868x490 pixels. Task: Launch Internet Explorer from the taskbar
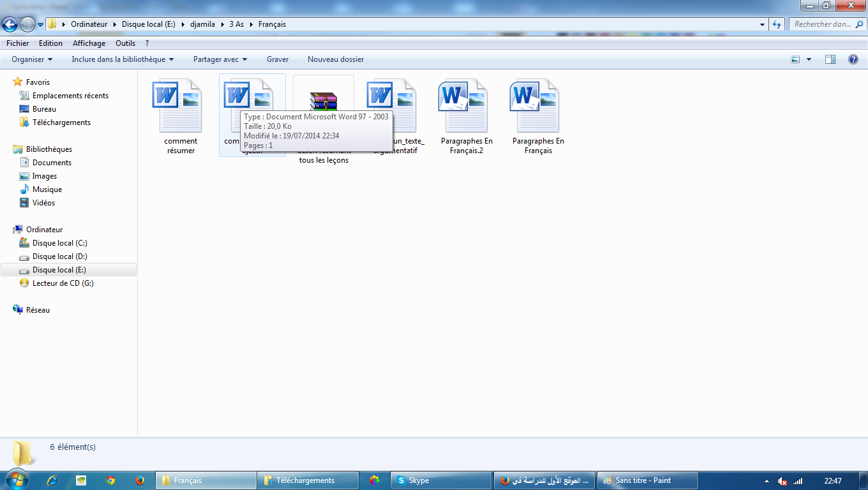[x=52, y=480]
